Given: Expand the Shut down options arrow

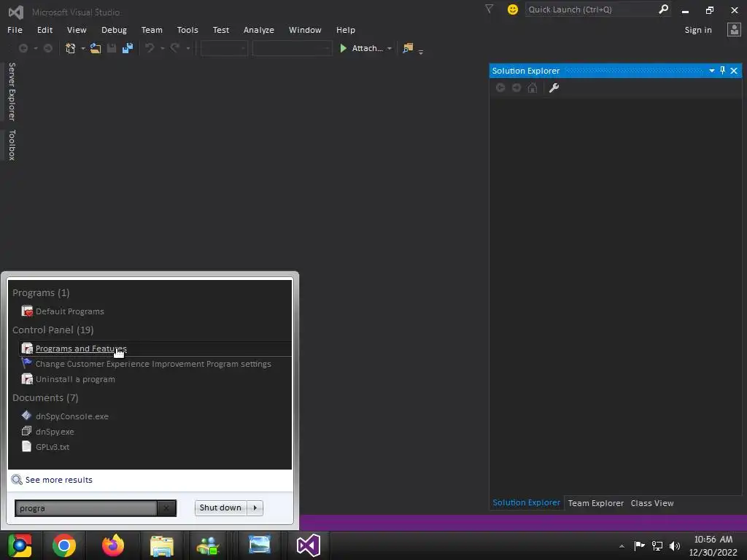Looking at the screenshot, I should (255, 507).
